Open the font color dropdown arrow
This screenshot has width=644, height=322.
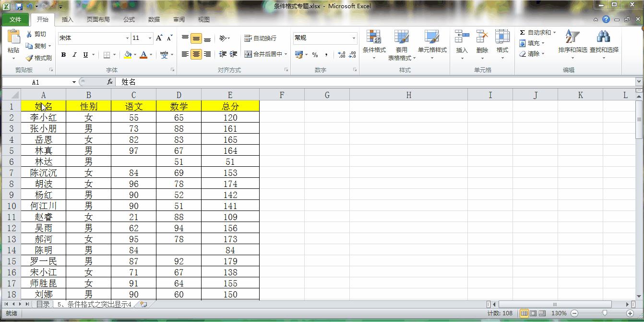pos(150,55)
